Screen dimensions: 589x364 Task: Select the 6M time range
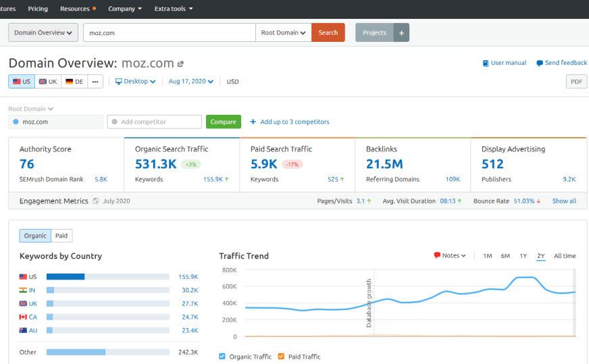pyautogui.click(x=505, y=256)
